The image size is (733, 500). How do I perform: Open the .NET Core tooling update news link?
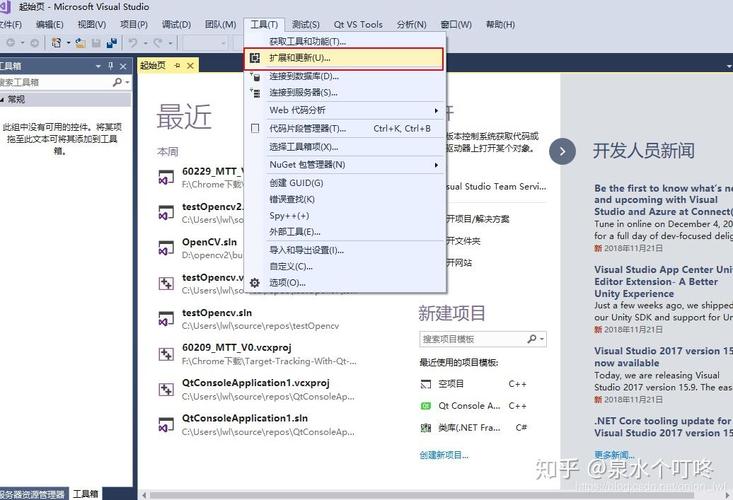663,427
